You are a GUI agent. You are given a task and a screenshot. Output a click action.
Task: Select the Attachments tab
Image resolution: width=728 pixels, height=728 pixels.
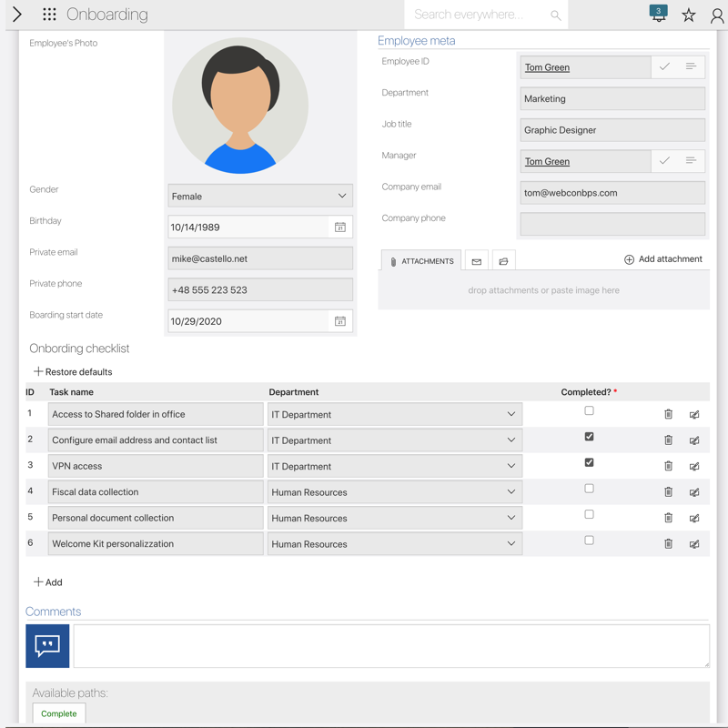pyautogui.click(x=420, y=261)
